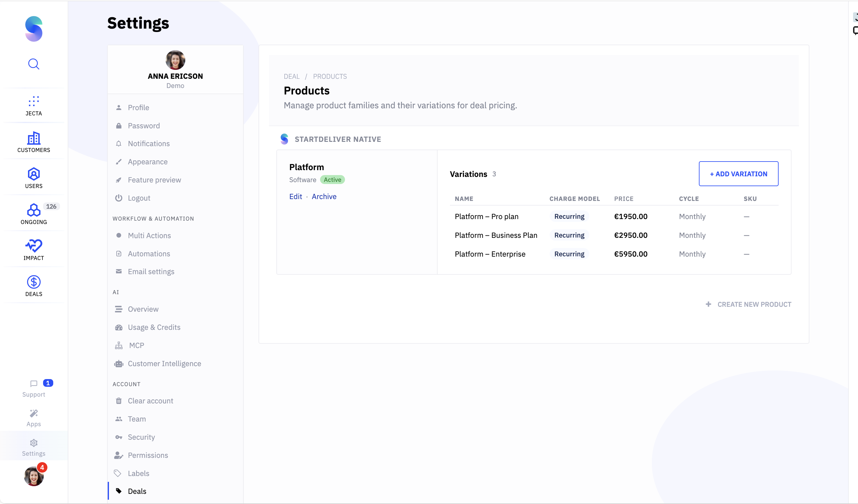
Task: Open the Users section
Action: click(x=34, y=178)
